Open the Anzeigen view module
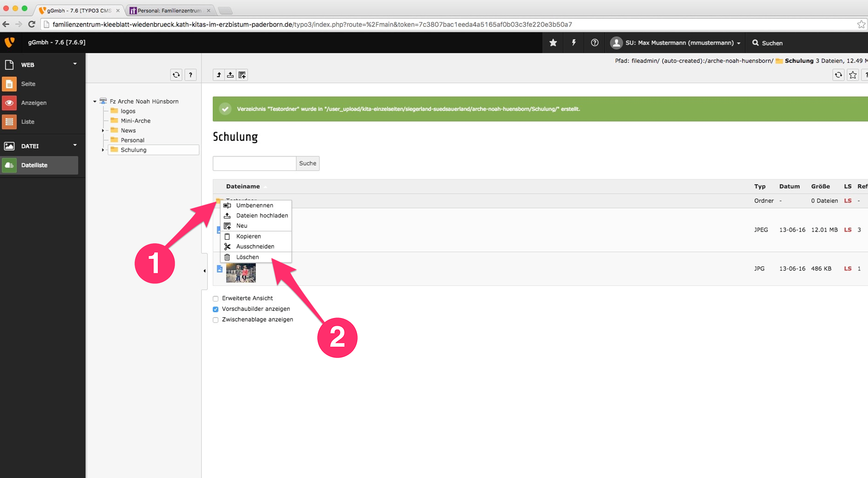This screenshot has height=478, width=868. [x=34, y=103]
